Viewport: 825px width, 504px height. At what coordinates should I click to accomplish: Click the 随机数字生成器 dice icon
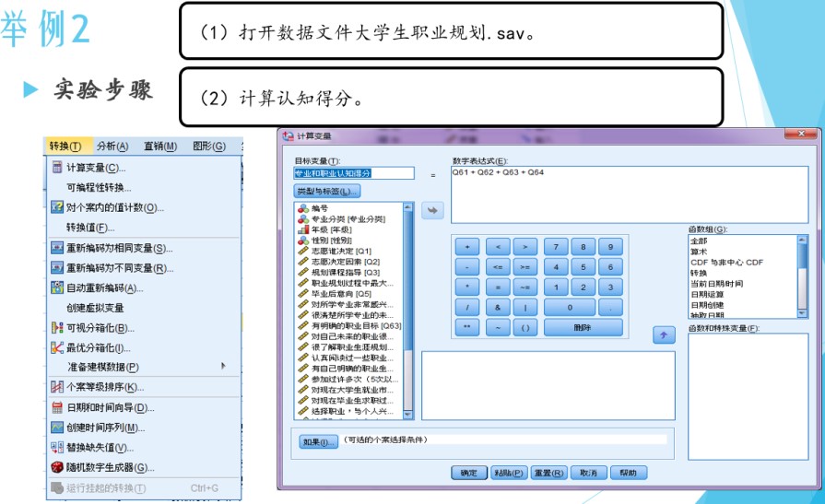pos(56,468)
